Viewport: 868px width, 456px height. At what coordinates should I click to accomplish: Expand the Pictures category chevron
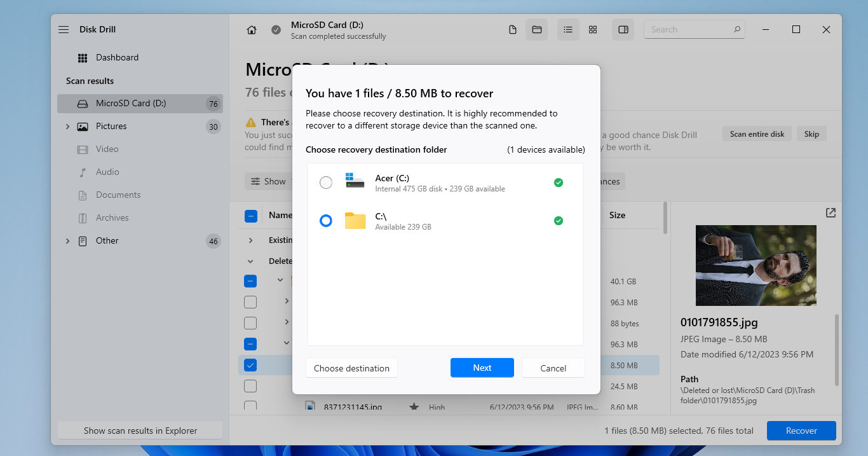(68, 127)
